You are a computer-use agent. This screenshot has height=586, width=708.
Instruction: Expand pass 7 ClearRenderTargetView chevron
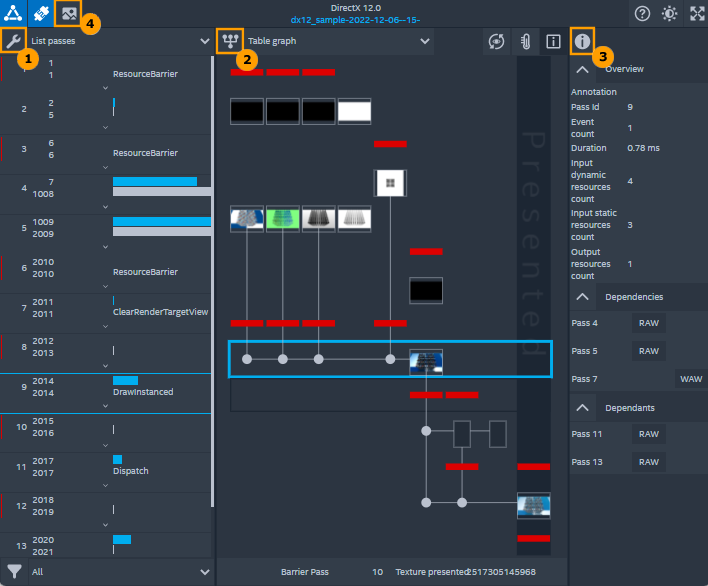click(x=105, y=326)
